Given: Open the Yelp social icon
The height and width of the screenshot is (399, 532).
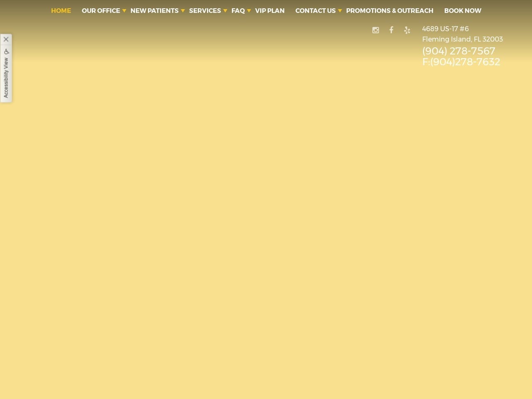Looking at the screenshot, I should pos(407,30).
